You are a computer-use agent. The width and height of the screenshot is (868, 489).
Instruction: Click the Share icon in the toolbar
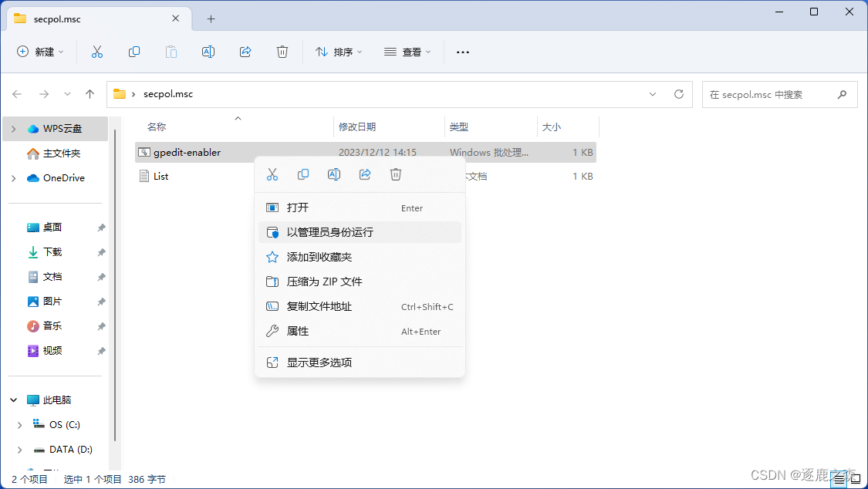pyautogui.click(x=245, y=51)
